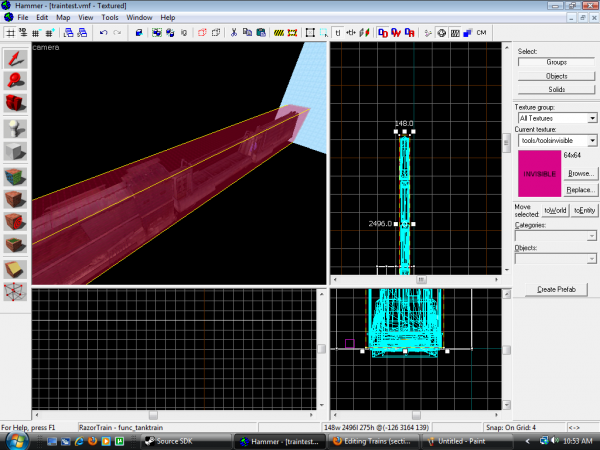Open the Current texture dropdown
Screen dimensions: 600x450
click(592, 141)
